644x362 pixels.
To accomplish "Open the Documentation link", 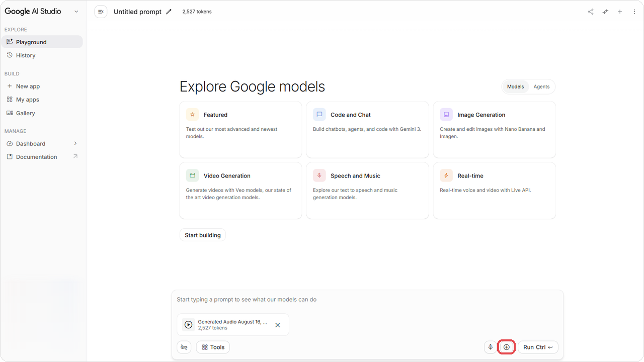I will [x=42, y=157].
